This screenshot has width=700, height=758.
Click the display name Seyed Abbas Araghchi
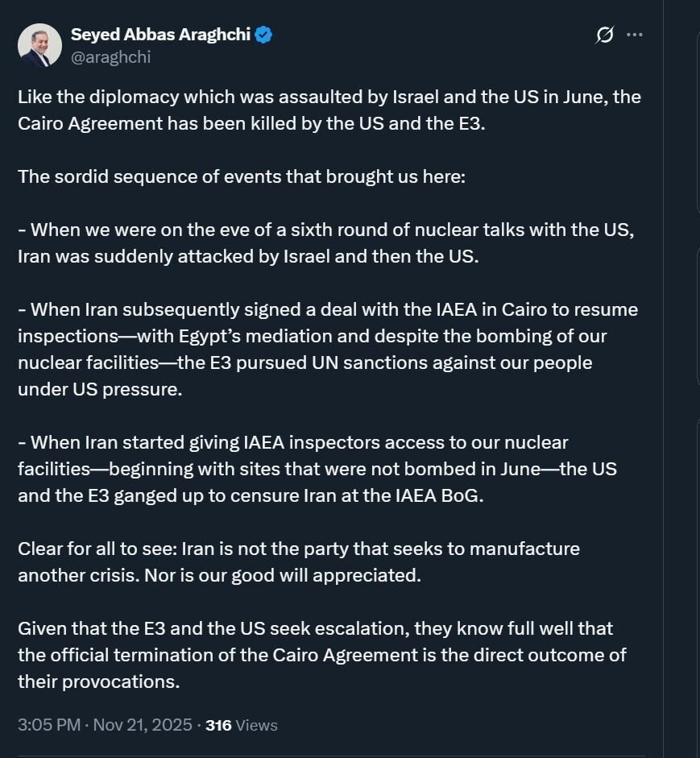point(159,35)
